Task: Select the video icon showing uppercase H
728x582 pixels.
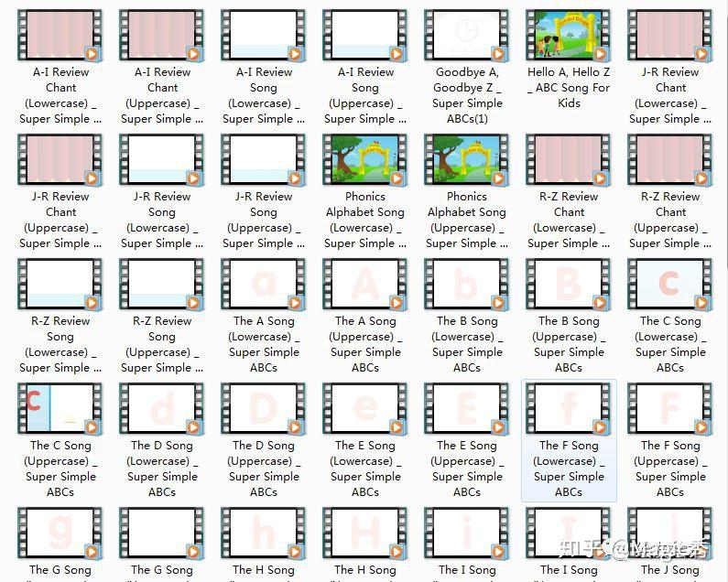Action: click(365, 533)
